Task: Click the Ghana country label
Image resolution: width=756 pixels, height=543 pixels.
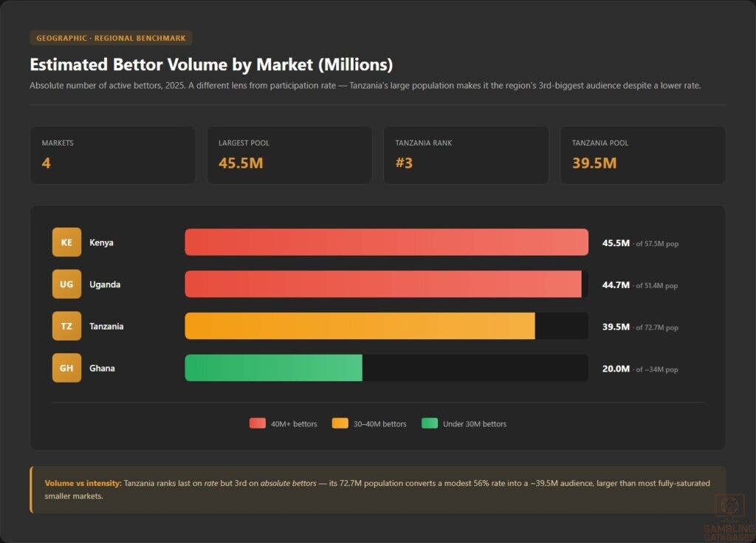Action: click(x=102, y=368)
